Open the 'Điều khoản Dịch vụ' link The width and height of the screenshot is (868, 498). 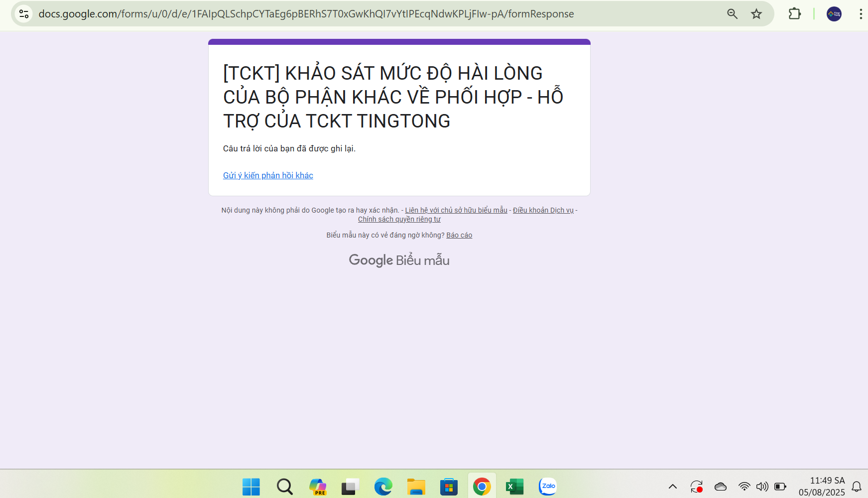tap(543, 210)
